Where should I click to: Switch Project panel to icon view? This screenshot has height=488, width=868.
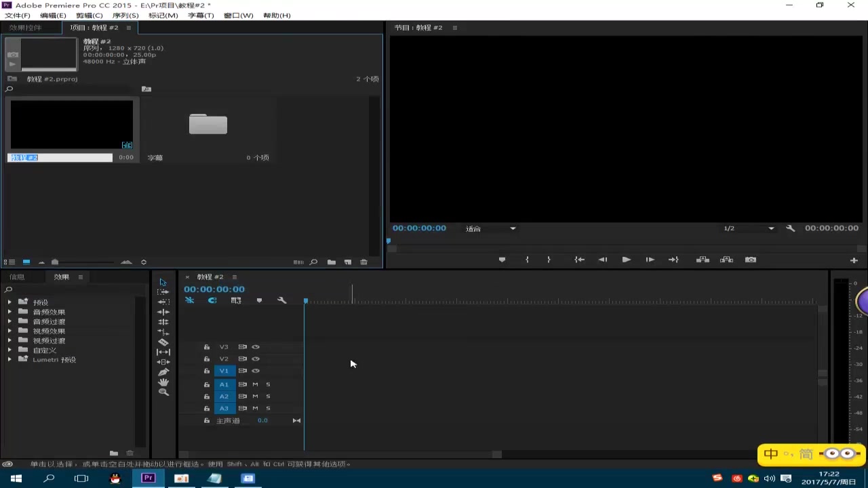click(26, 262)
